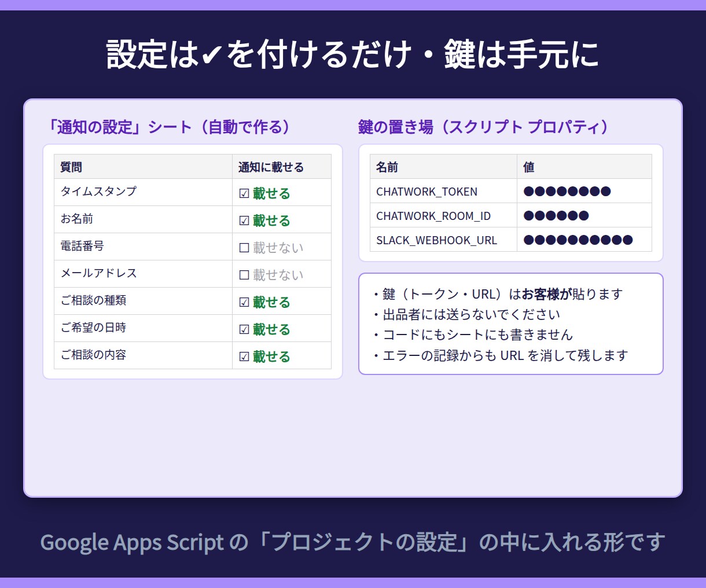Click the 値 column header
This screenshot has width=706, height=588.
pos(584,167)
